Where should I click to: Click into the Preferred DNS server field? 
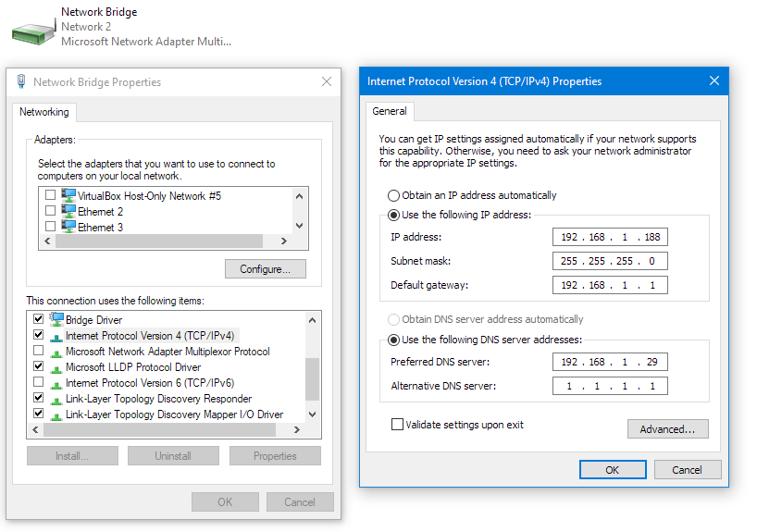[x=610, y=362]
